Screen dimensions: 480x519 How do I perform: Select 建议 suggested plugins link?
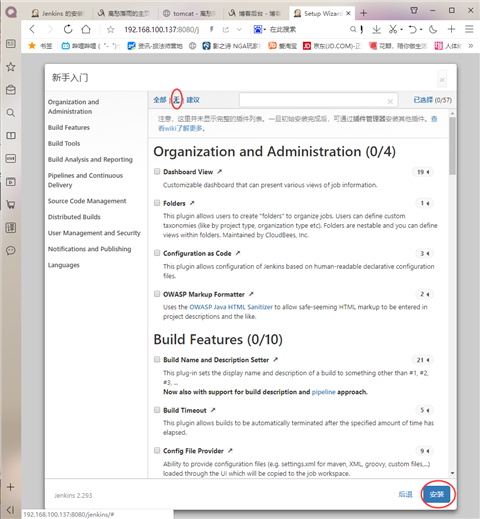pyautogui.click(x=193, y=100)
